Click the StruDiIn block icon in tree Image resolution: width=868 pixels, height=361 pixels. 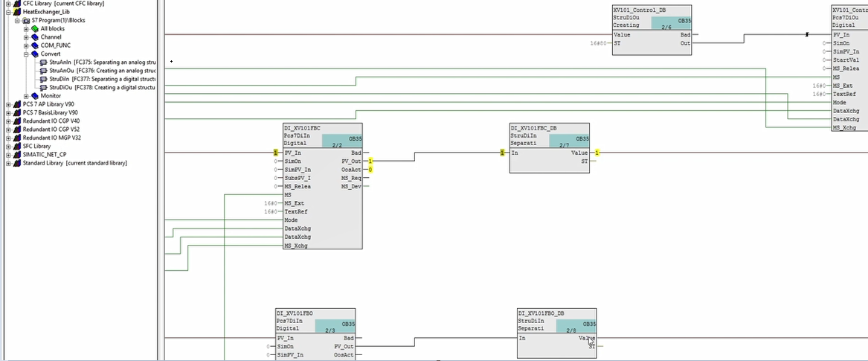pos(44,79)
